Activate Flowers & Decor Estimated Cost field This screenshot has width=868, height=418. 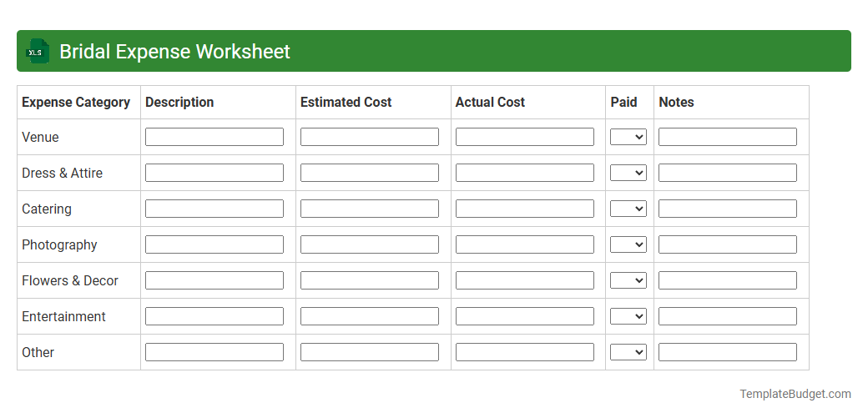[x=369, y=280]
